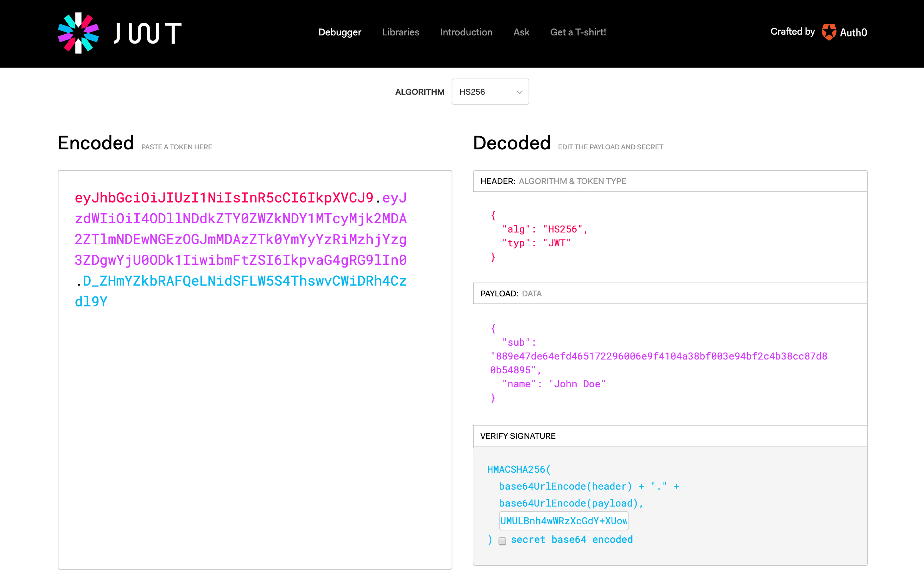Click the colorful JWT starburst logo icon
924x582 pixels.
coord(78,33)
